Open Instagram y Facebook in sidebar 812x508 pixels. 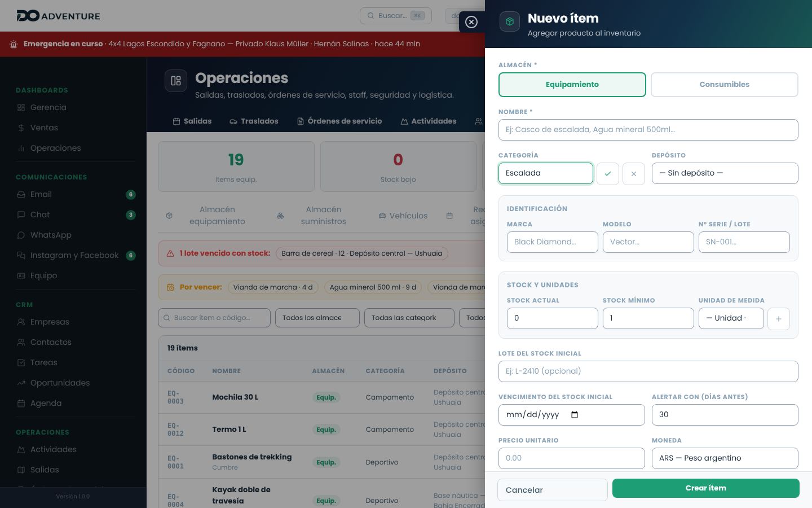(74, 256)
